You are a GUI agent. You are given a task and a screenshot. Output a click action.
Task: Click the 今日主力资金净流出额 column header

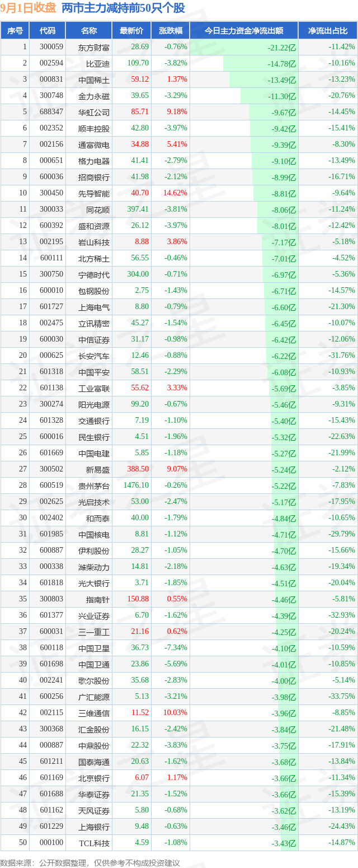(243, 31)
